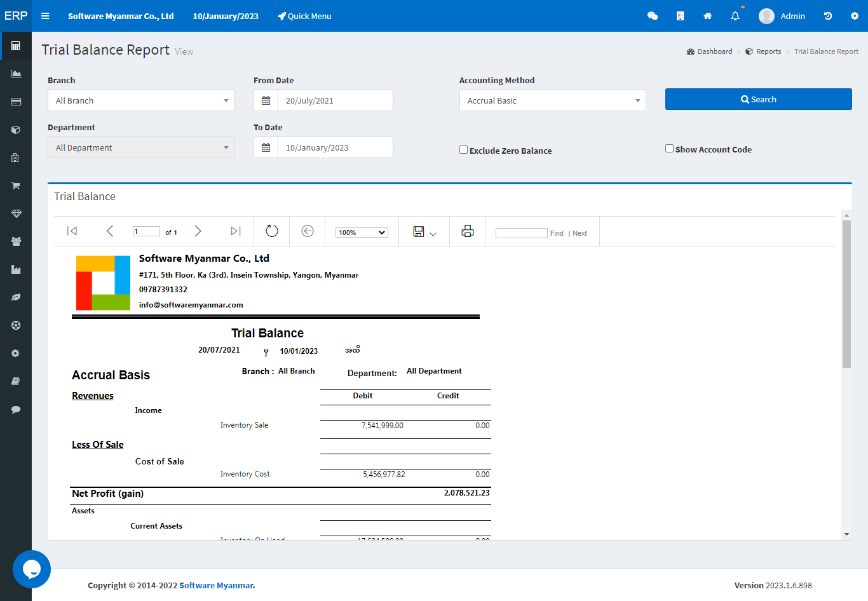Open the floating chat bubble widget
Screen dimensions: 868x601
pos(32,569)
